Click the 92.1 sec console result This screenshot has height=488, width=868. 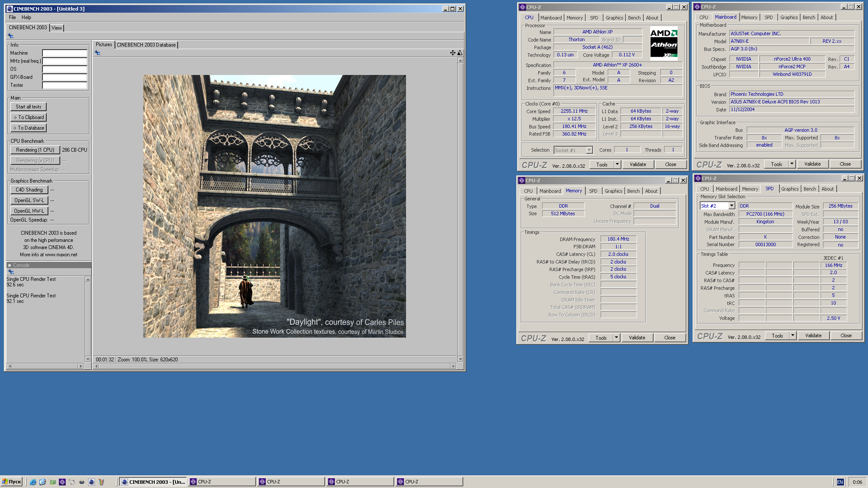click(15, 301)
